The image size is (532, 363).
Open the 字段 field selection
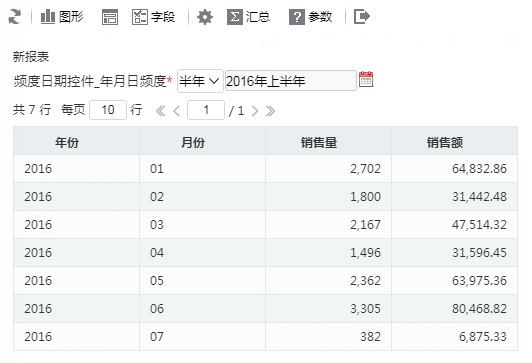(154, 17)
